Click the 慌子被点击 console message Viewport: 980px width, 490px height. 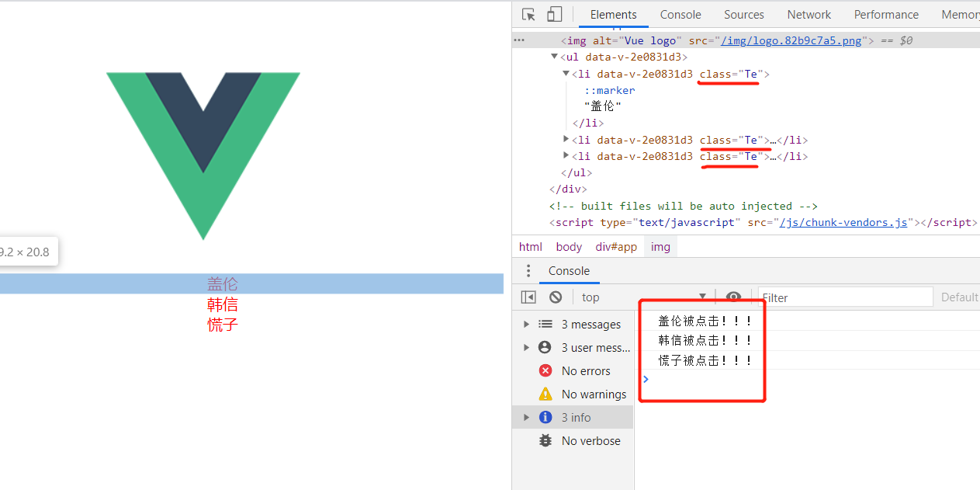click(705, 360)
